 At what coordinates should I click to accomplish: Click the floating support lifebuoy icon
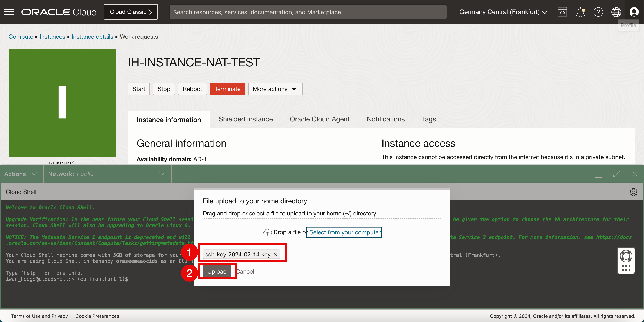coord(626,256)
